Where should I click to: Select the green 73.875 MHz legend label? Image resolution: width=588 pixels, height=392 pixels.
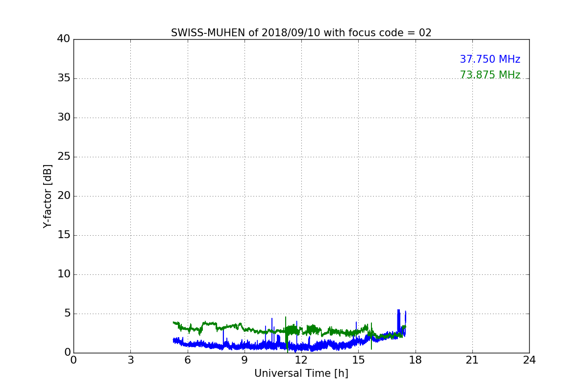coord(490,75)
